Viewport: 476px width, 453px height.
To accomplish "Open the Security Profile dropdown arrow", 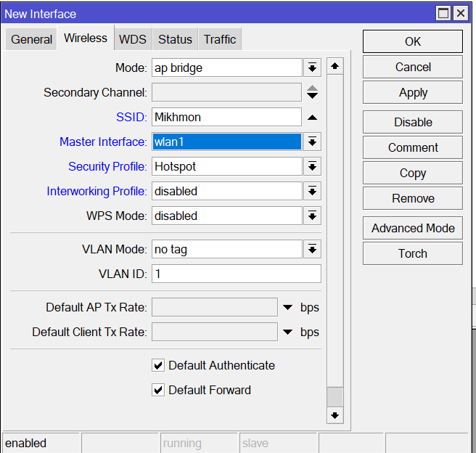I will [x=312, y=166].
